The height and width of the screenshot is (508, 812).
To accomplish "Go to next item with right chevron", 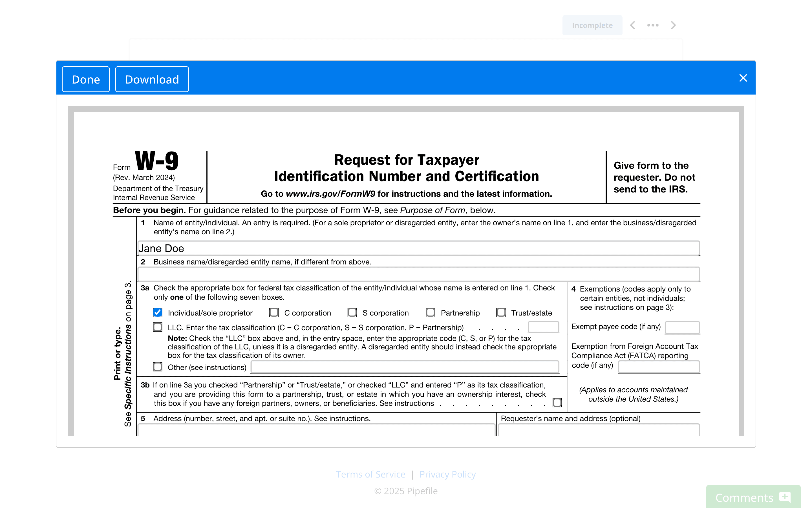I will point(673,25).
